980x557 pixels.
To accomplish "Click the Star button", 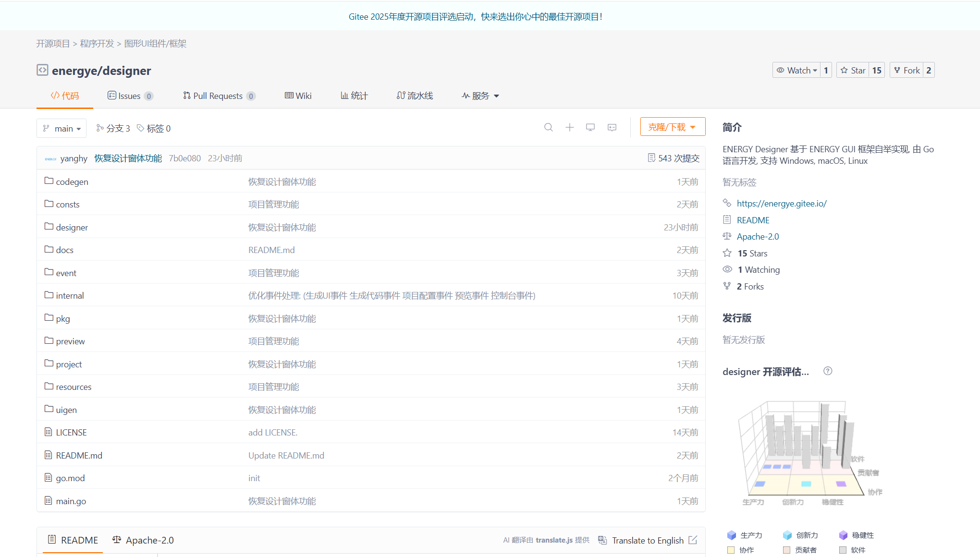I will (x=853, y=71).
